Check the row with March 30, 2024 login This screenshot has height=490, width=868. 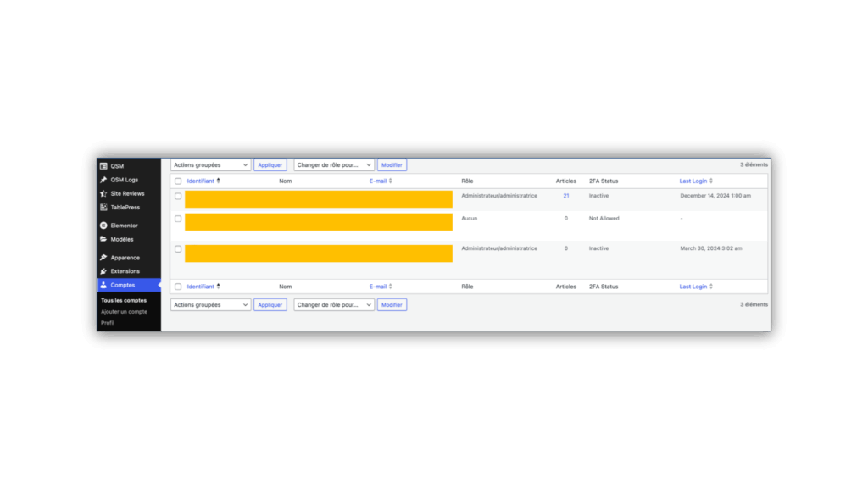[178, 249]
